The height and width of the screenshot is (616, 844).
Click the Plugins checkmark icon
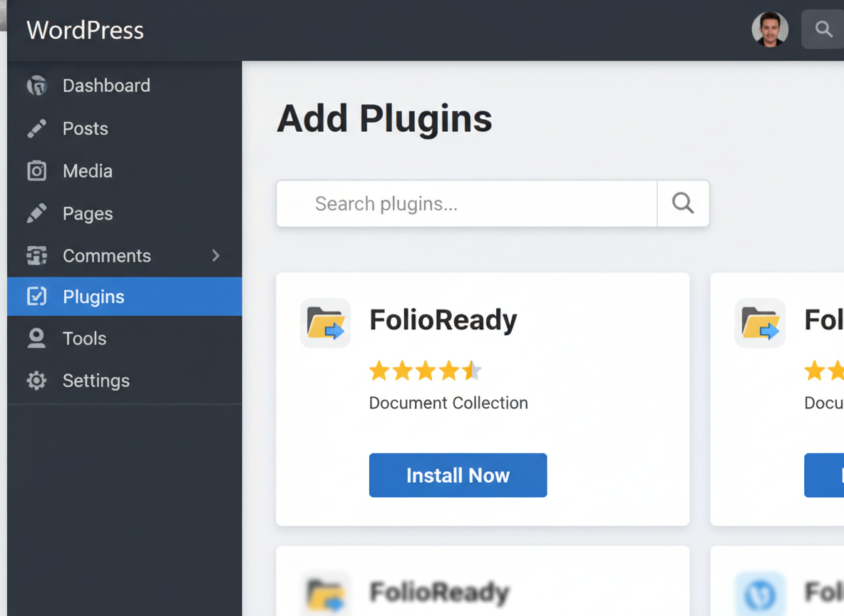click(x=36, y=296)
